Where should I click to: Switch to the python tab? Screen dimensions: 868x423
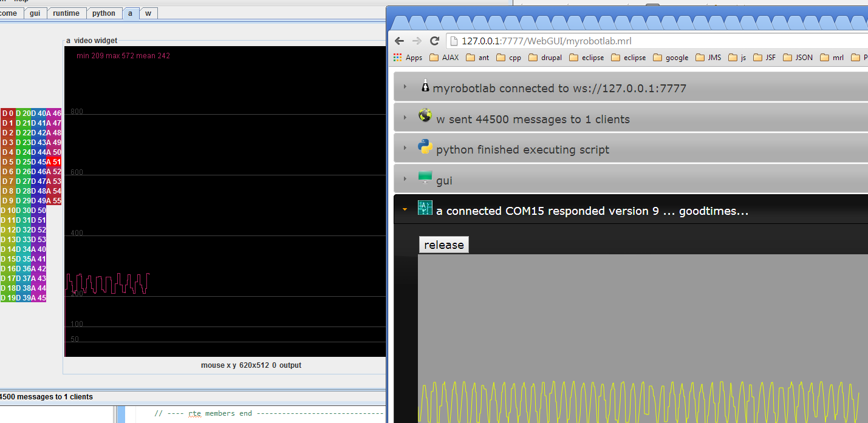(104, 13)
